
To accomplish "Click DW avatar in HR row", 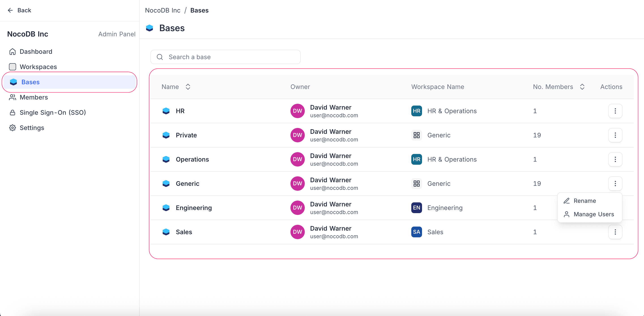I will (x=297, y=111).
